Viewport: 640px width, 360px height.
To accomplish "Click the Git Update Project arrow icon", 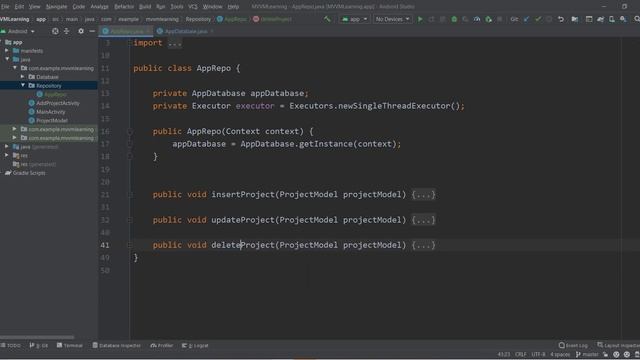I will point(527,19).
